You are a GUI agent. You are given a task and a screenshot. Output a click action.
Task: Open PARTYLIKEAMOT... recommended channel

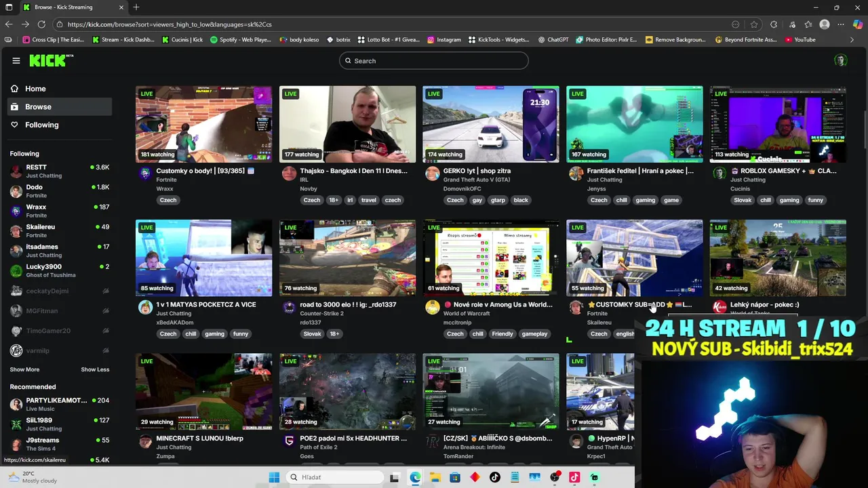point(60,404)
